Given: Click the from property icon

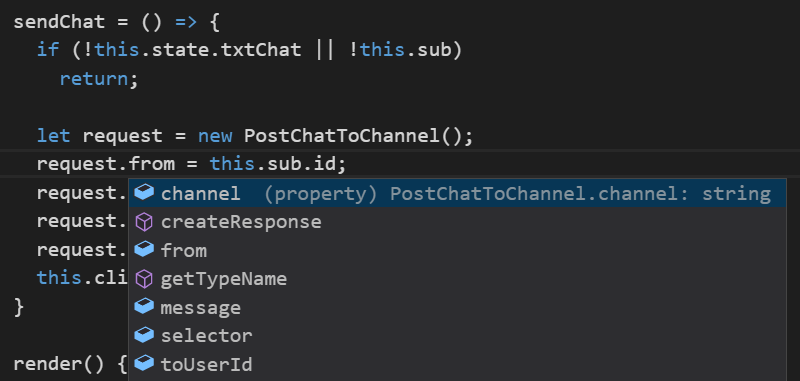Looking at the screenshot, I should coord(144,250).
